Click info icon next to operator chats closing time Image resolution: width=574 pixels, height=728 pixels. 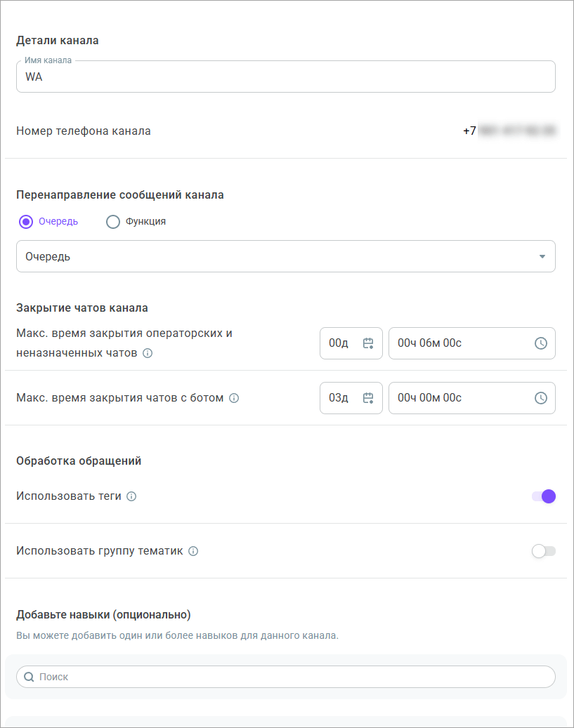(x=148, y=353)
